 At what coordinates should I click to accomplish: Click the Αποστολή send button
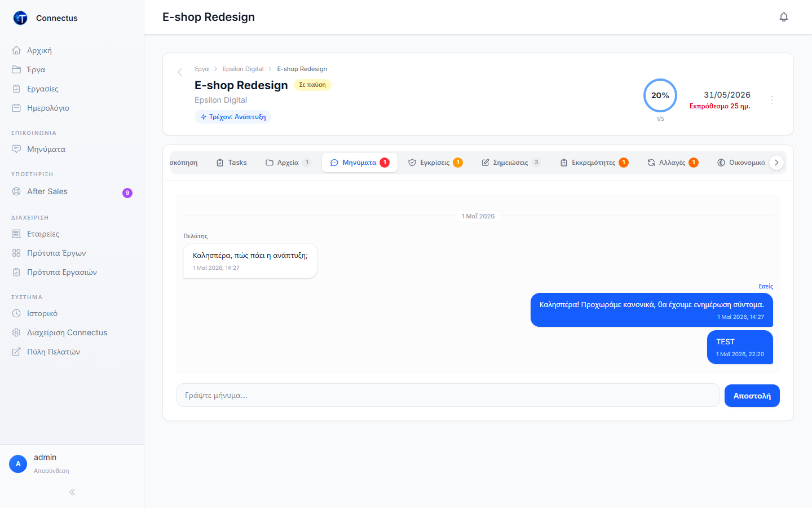752,396
